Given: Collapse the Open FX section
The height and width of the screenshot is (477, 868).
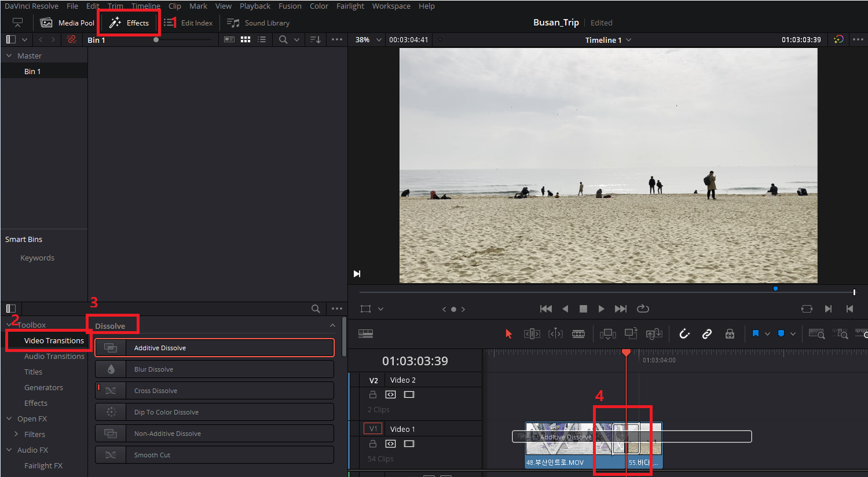Looking at the screenshot, I should [9, 419].
